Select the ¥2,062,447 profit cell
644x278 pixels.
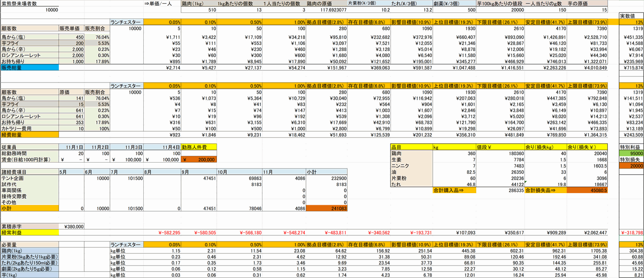click(x=587, y=233)
